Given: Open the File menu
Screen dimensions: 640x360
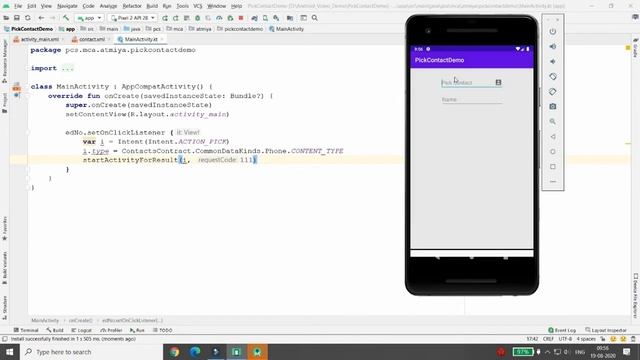Looking at the screenshot, I should (18, 6).
